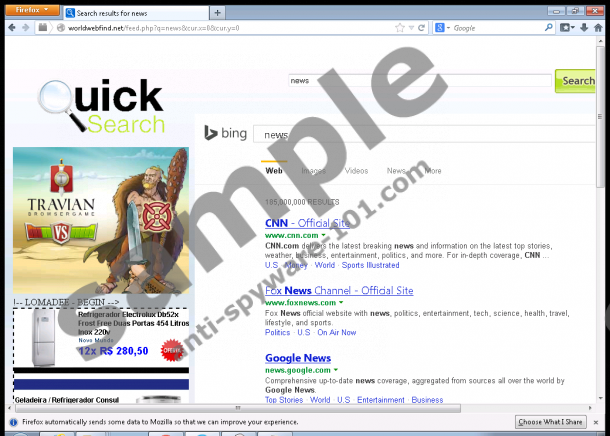Switch to the Videos results tab
This screenshot has width=610, height=436.
(x=356, y=171)
